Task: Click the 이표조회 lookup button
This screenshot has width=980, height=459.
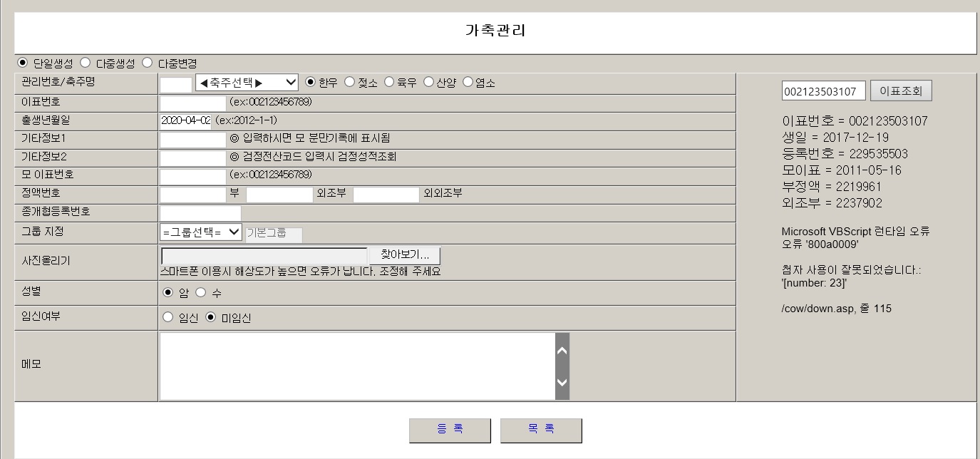Action: pos(901,91)
